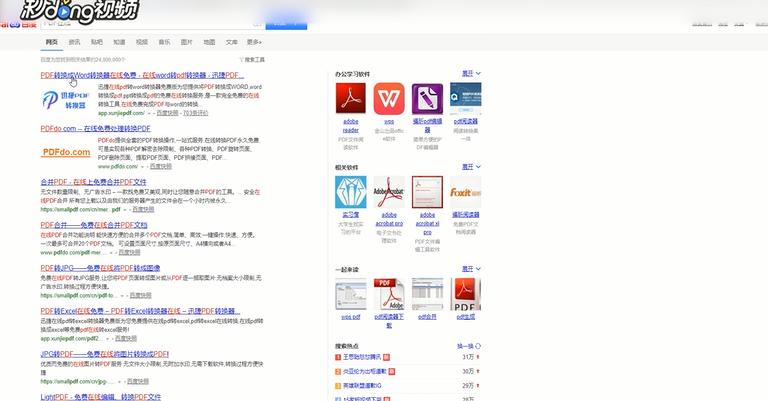This screenshot has width=768, height=401.
Task: Click the adobe reader text link
Action: (350, 126)
